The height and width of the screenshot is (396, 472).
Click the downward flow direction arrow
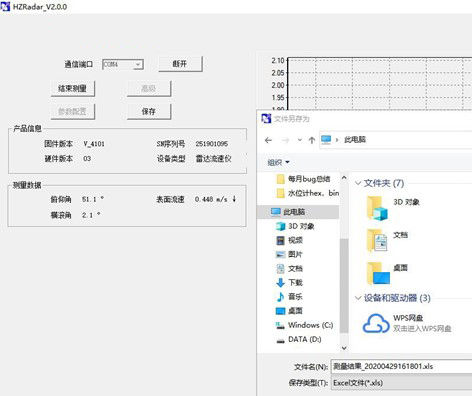pos(234,199)
